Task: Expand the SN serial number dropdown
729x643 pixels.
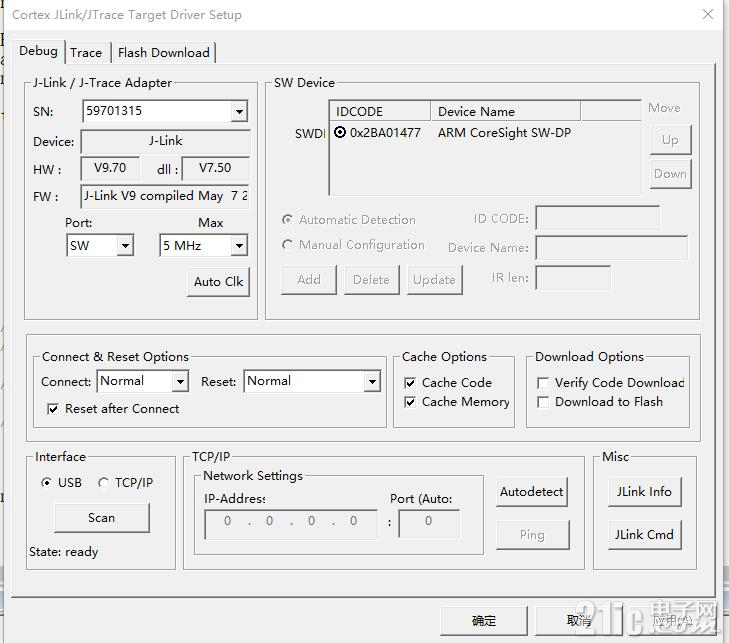Action: 239,112
